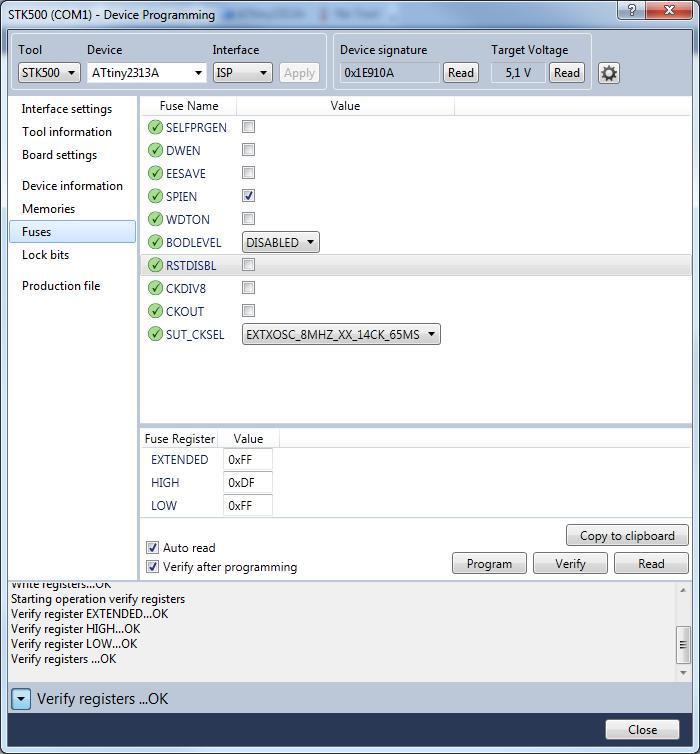The image size is (700, 754).
Task: Toggle the WDTON fuse checkbox
Action: click(249, 219)
